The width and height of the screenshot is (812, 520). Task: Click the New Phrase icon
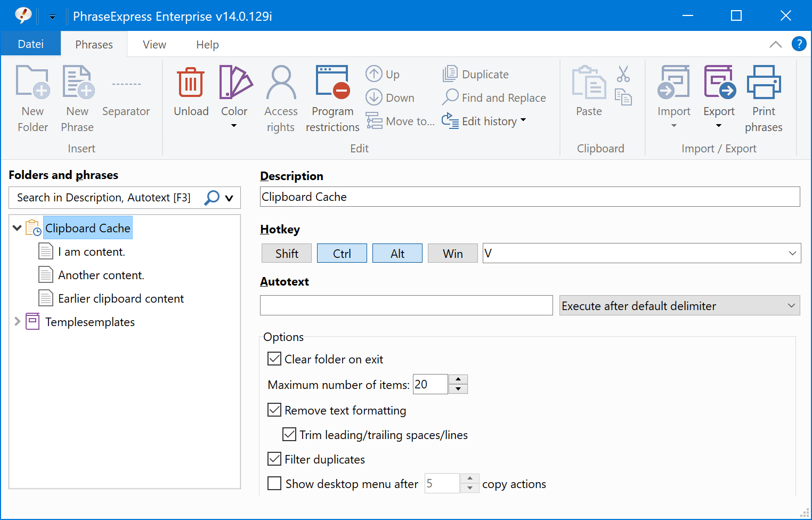[78, 82]
